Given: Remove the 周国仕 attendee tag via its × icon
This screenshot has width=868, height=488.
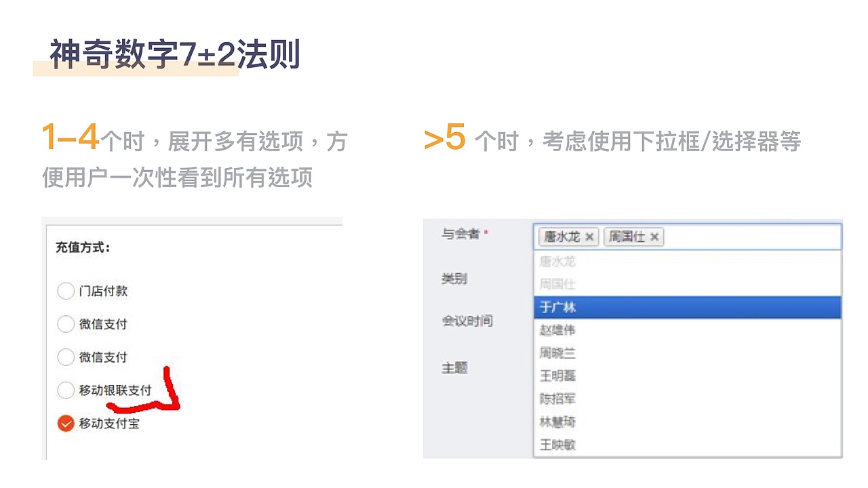Looking at the screenshot, I should click(x=654, y=237).
